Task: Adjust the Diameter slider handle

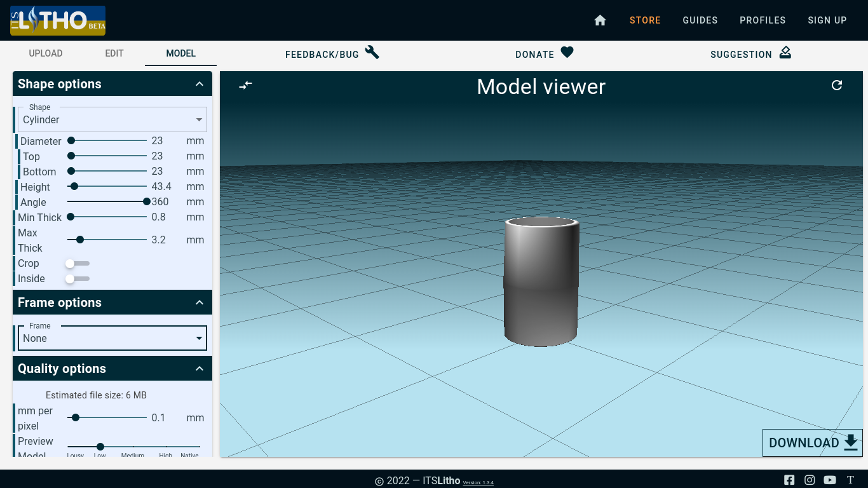Action: (x=71, y=140)
